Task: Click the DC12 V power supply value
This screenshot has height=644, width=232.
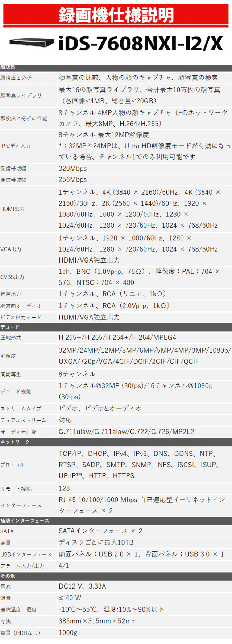Action: click(x=82, y=586)
